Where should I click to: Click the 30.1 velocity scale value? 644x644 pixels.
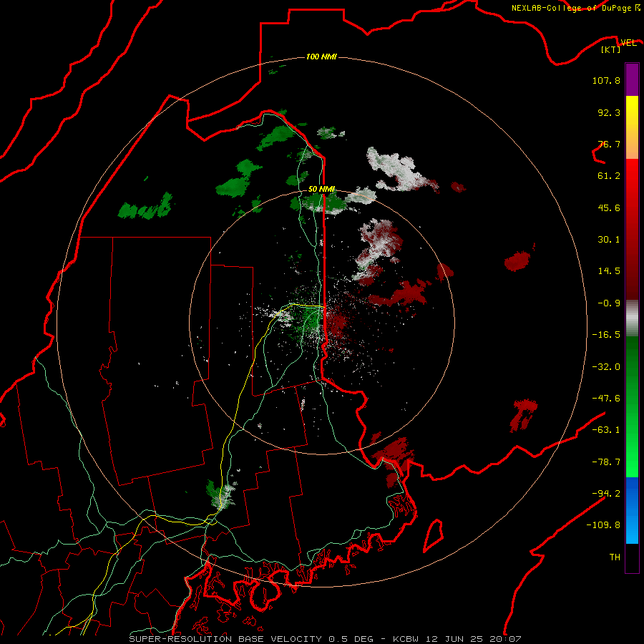[609, 240]
